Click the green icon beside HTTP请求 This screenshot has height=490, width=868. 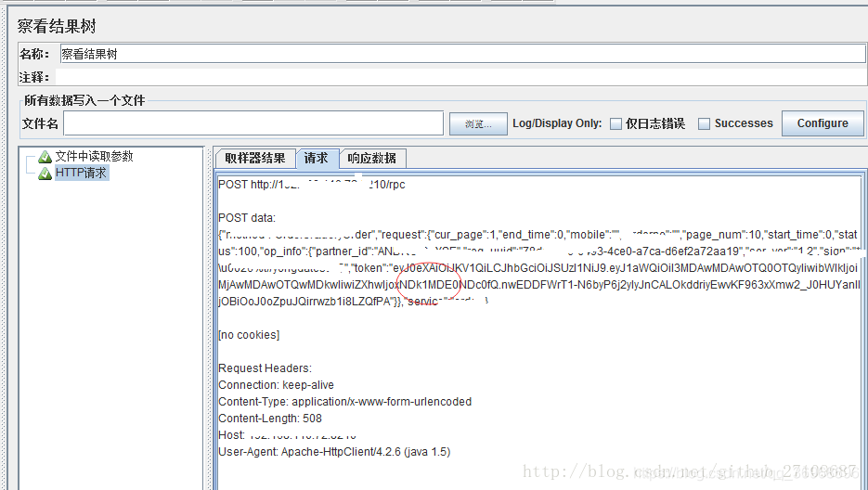pyautogui.click(x=45, y=174)
